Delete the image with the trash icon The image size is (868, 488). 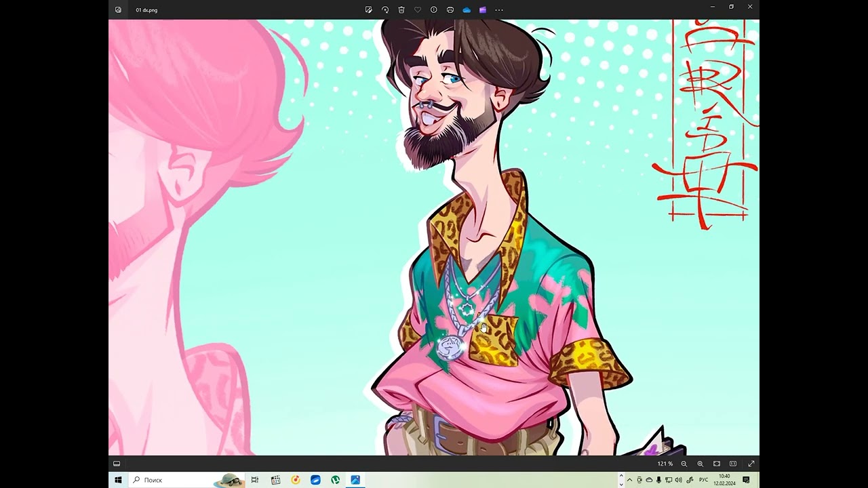click(x=401, y=10)
